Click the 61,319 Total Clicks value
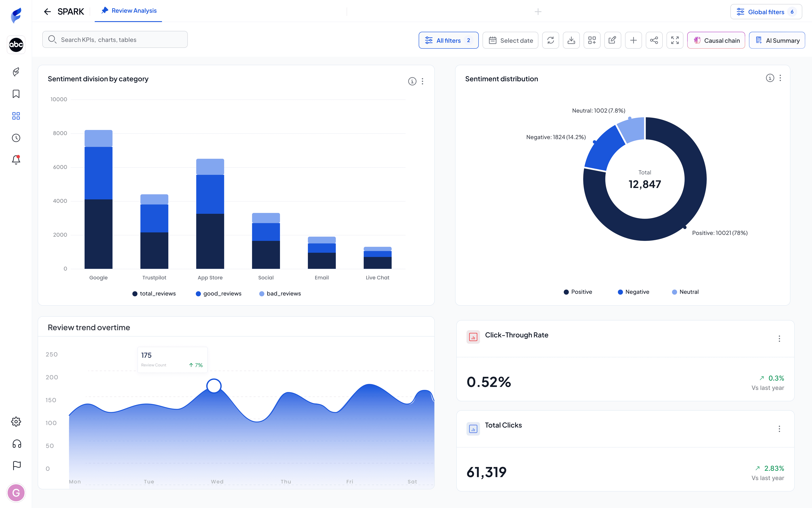Screen dimensions: 812x508 (487, 472)
